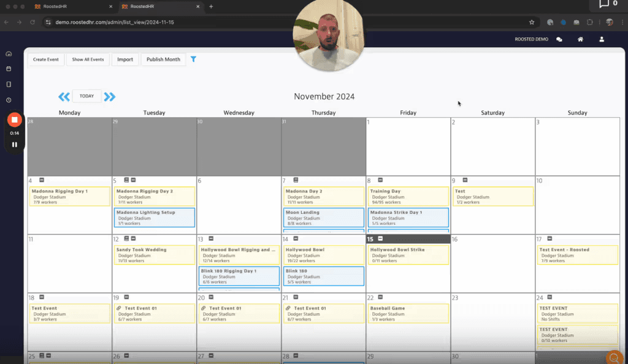Image resolution: width=628 pixels, height=364 pixels.
Task: Click the browser back arrow
Action: coord(6,23)
